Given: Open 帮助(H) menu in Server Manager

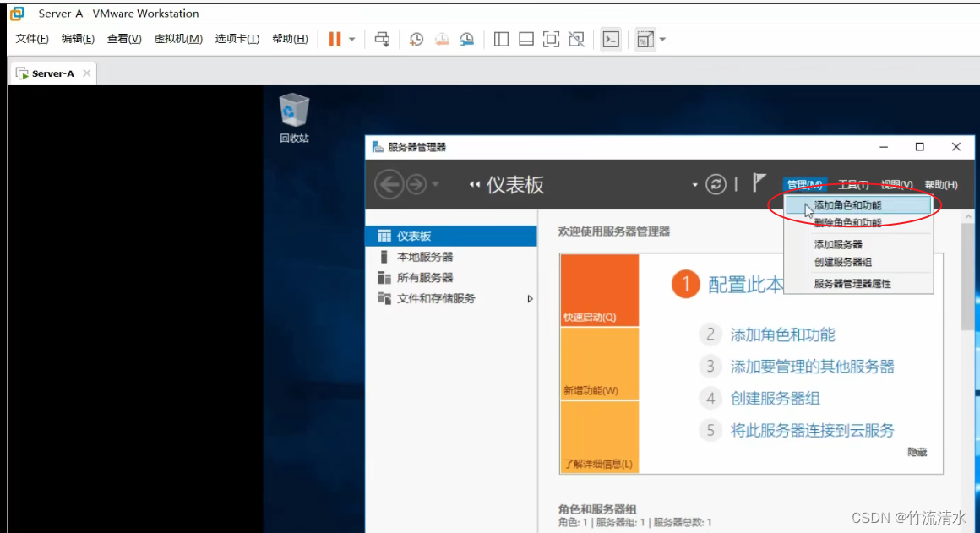Looking at the screenshot, I should click(940, 184).
